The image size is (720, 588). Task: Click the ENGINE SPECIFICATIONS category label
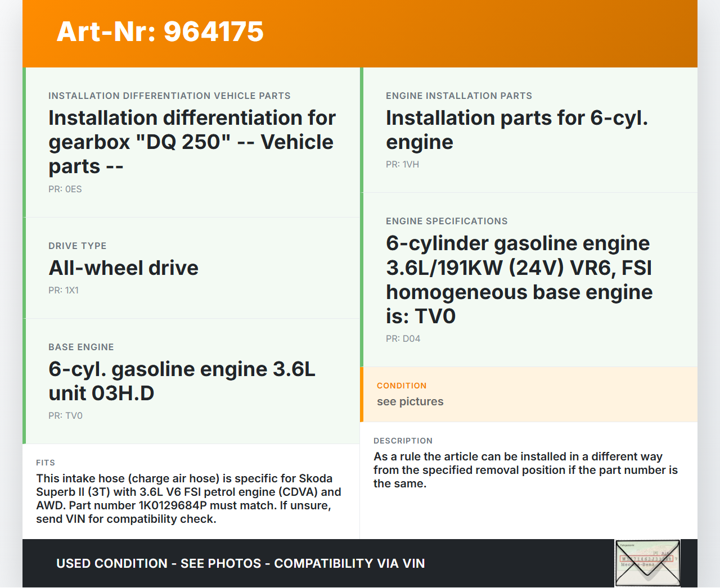coord(447,221)
